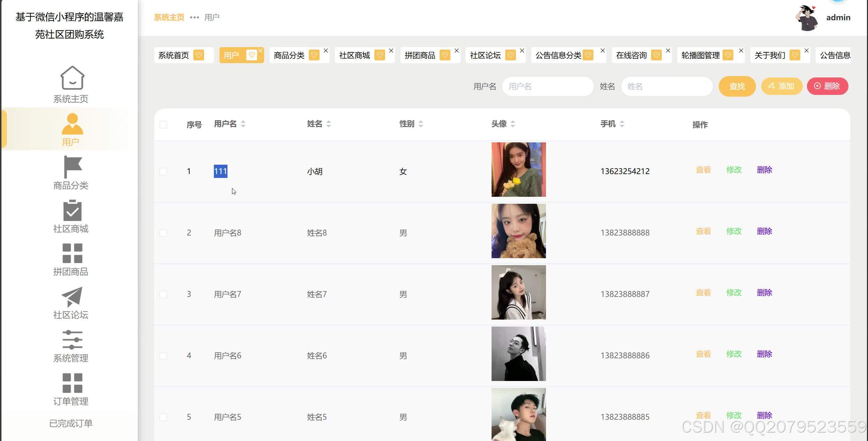
Task: Open 拼团商品 grid icon in sidebar
Action: tap(72, 253)
